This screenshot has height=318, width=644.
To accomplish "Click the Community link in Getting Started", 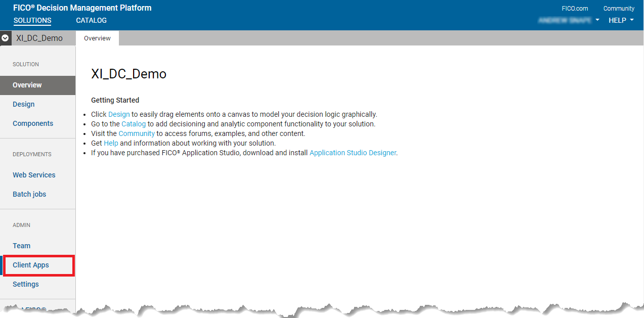I will pos(137,133).
